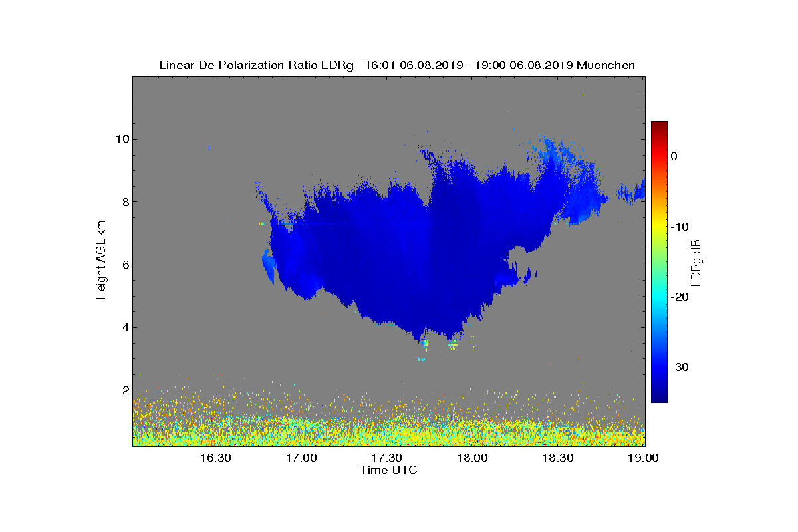Click the Height AGL km axis title
The width and height of the screenshot is (798, 532).
point(101,261)
